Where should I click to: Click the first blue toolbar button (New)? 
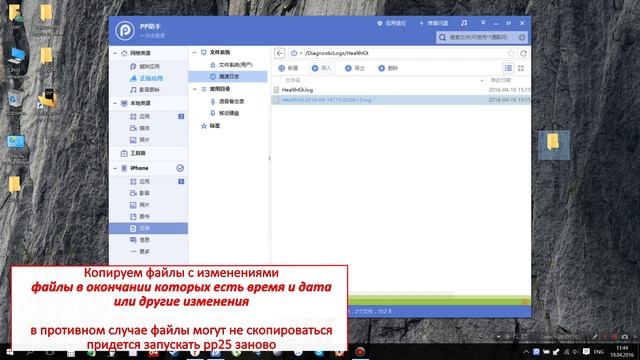click(x=288, y=68)
